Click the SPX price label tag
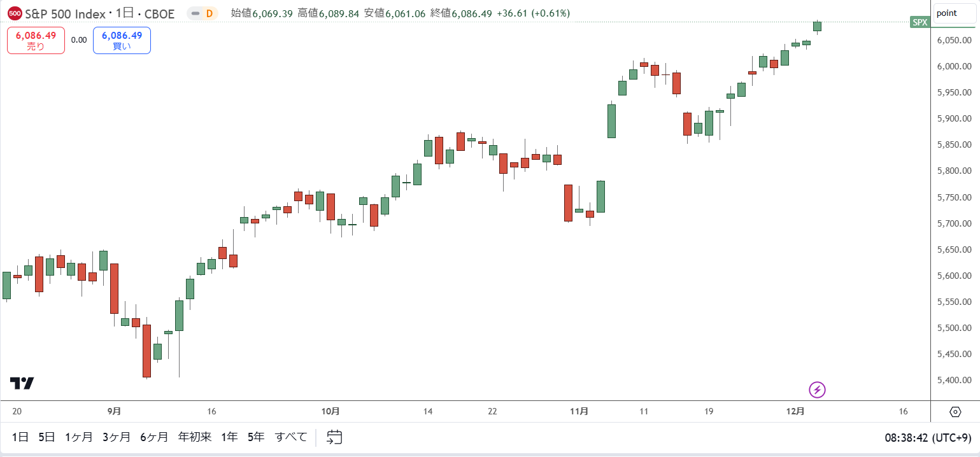 [920, 22]
